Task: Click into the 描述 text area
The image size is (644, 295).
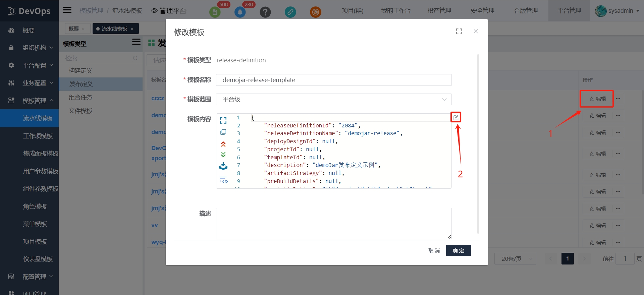Action: click(x=334, y=223)
